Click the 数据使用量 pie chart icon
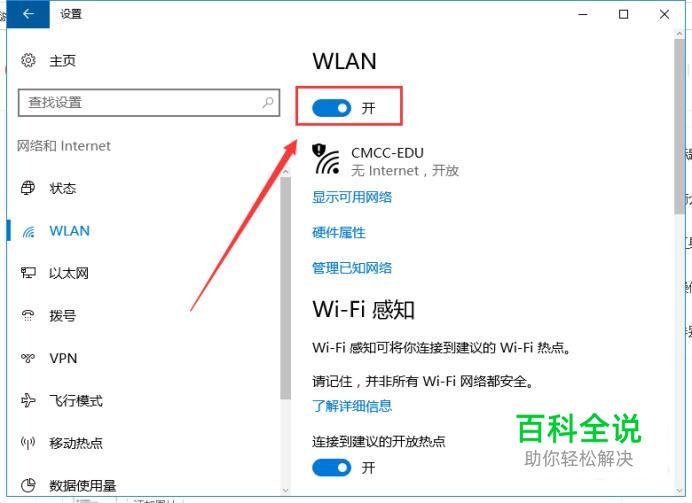The image size is (692, 503). click(x=28, y=485)
